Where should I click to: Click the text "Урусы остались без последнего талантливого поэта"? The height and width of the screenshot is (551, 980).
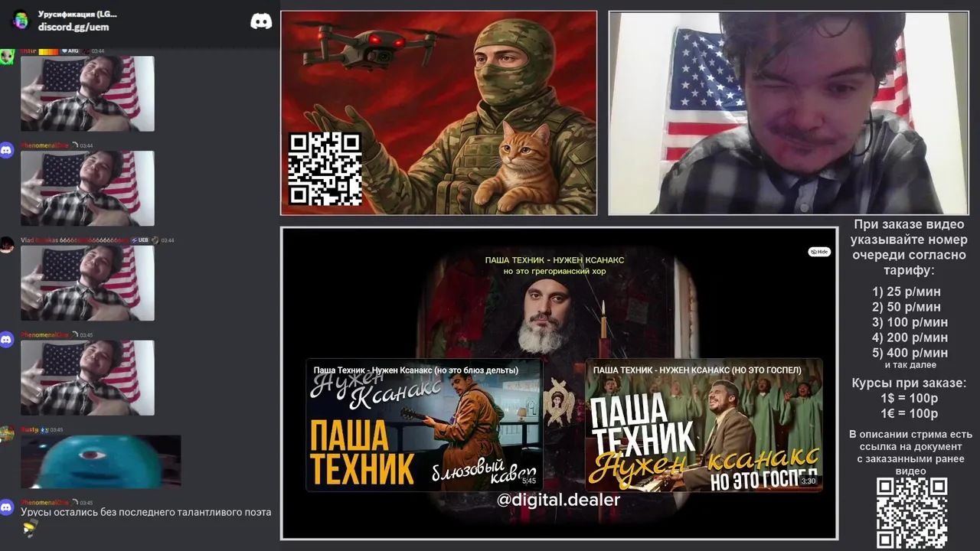click(146, 512)
